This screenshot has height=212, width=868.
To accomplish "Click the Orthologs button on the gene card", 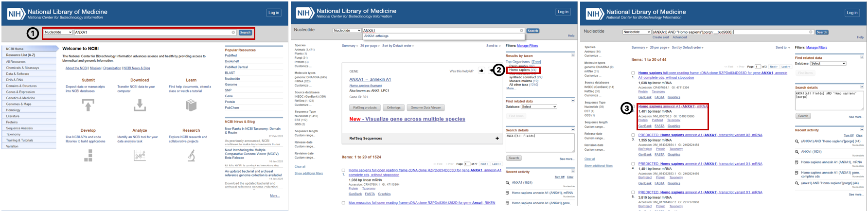I will coord(393,107).
